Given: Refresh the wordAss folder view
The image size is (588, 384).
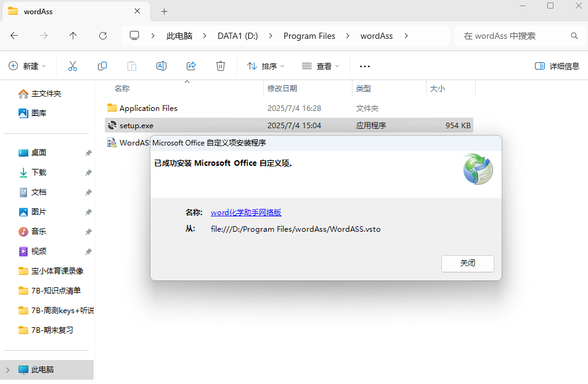Looking at the screenshot, I should point(103,36).
